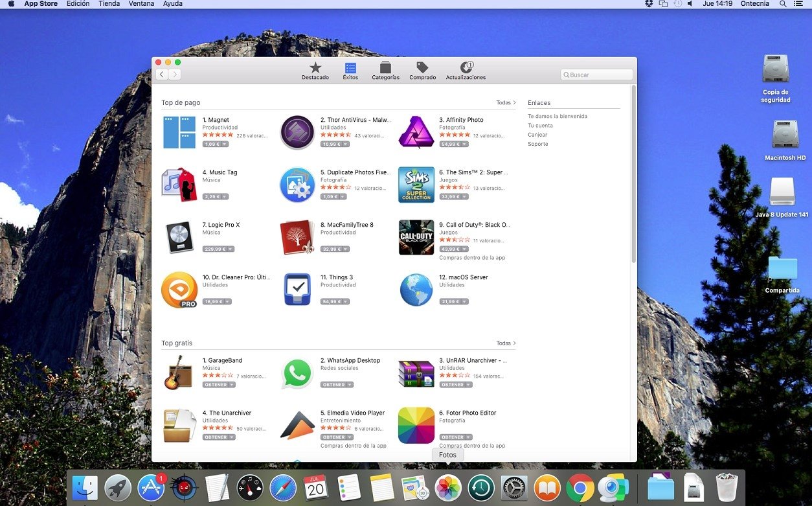Open the MacFamilyTree 8 icon
Image resolution: width=812 pixels, height=506 pixels.
pos(297,237)
